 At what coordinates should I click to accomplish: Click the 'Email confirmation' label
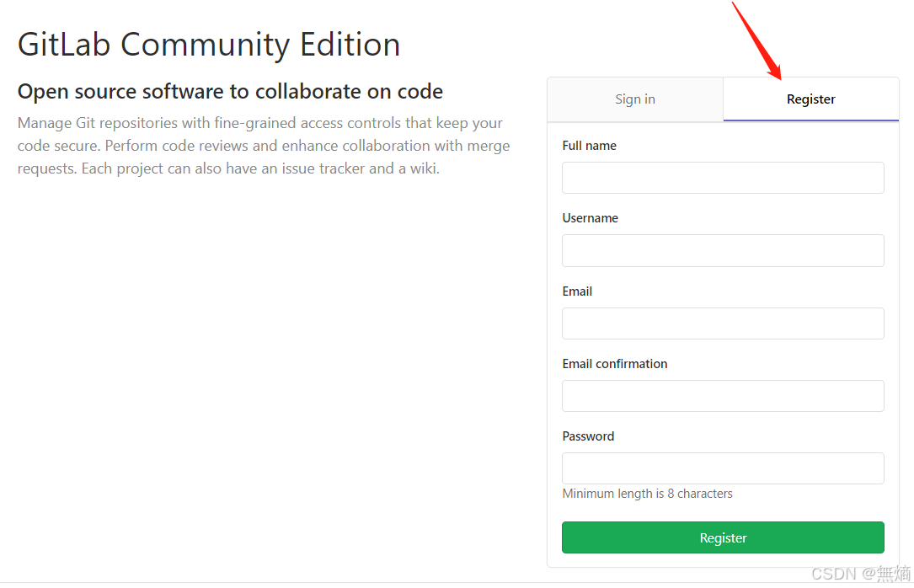click(615, 364)
